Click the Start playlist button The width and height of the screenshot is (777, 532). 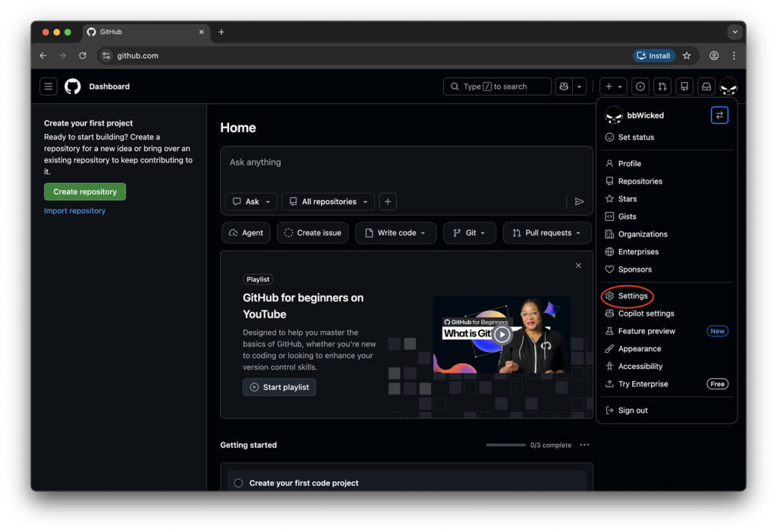[x=279, y=387]
